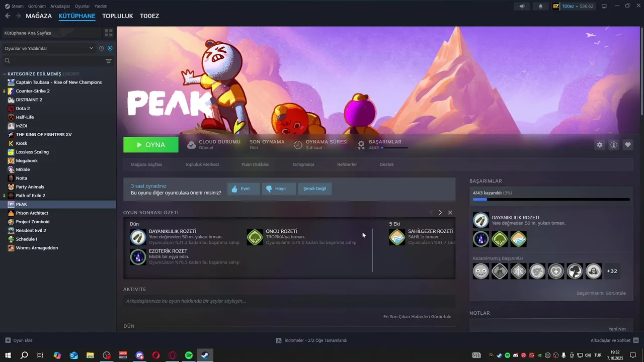
Task: Go to next post-game summary page
Action: (x=440, y=213)
